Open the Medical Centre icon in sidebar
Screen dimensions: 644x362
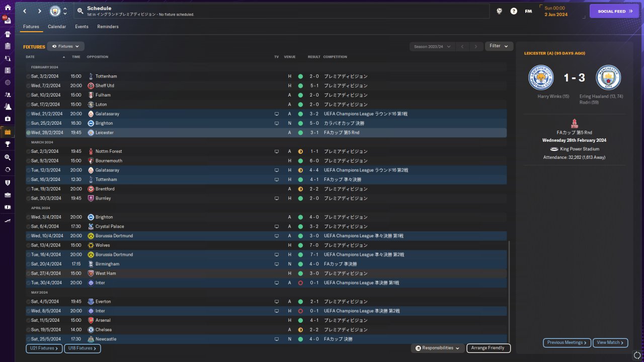(x=7, y=119)
